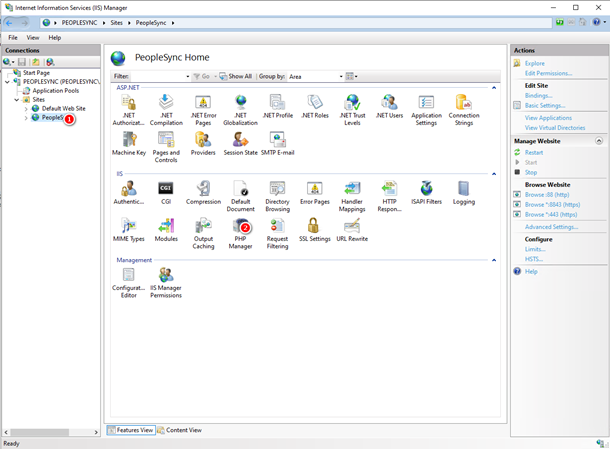Viewport: 610px width, 449px height.
Task: Click the Filter input field
Action: [x=158, y=77]
